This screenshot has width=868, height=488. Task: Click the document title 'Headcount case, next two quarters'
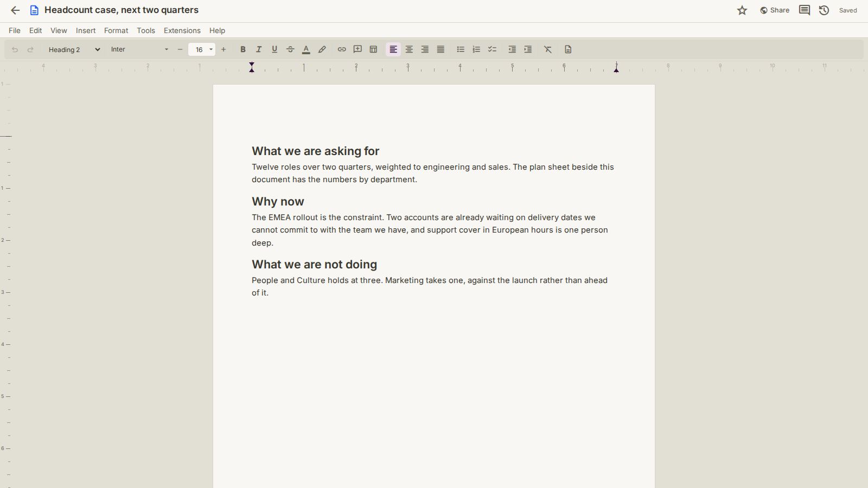point(122,10)
